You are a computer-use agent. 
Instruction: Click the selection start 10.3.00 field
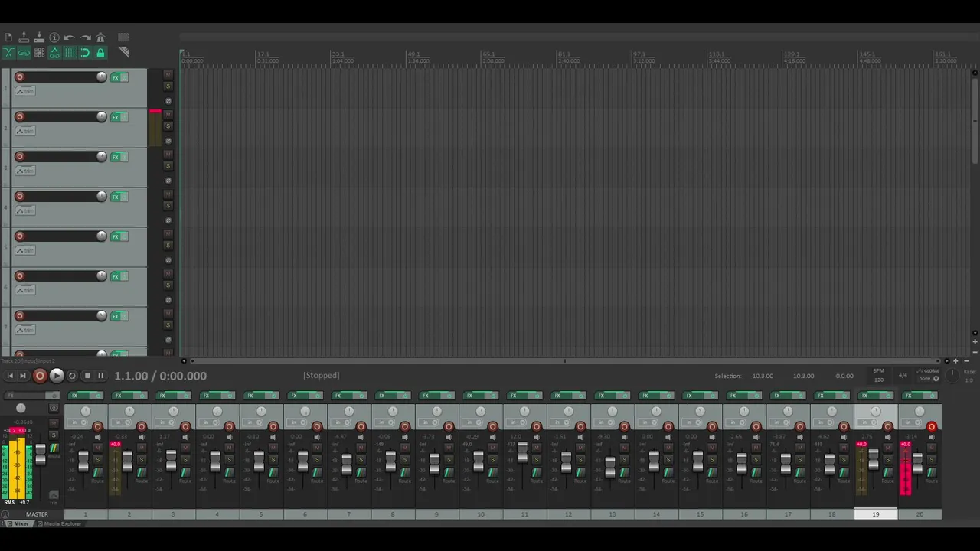(763, 376)
